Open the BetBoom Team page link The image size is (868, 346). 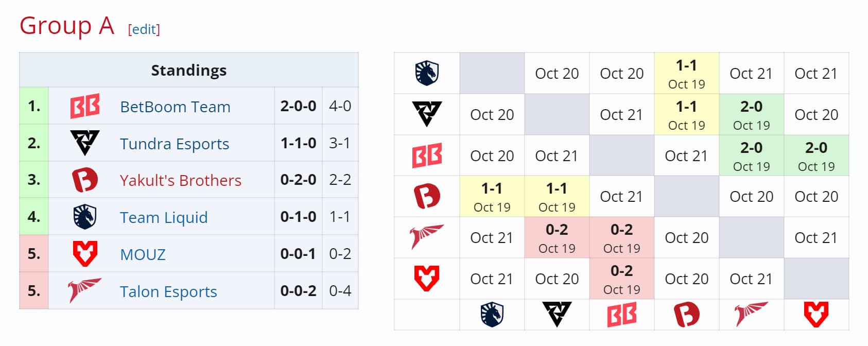(x=175, y=107)
